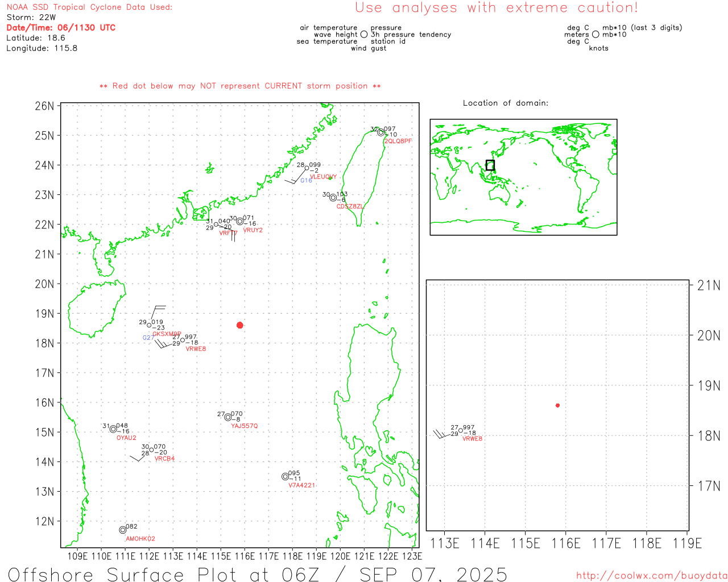Click the 26N latitude axis label
The image size is (728, 582).
(44, 106)
